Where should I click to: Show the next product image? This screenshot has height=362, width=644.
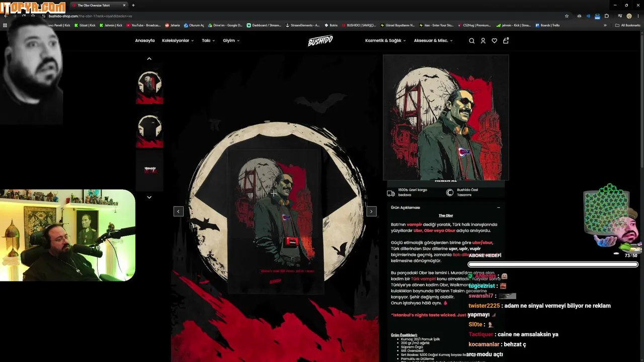click(x=371, y=211)
